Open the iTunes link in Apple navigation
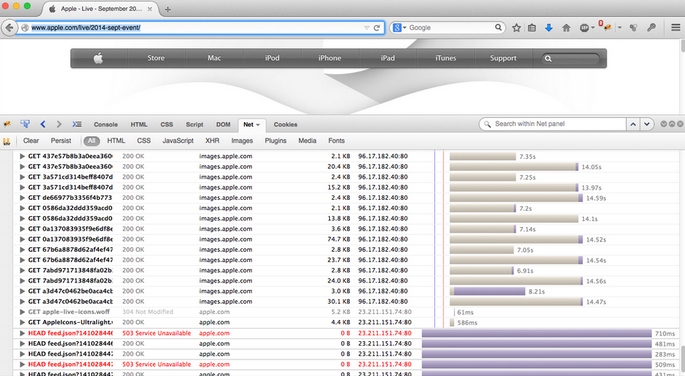 [445, 58]
